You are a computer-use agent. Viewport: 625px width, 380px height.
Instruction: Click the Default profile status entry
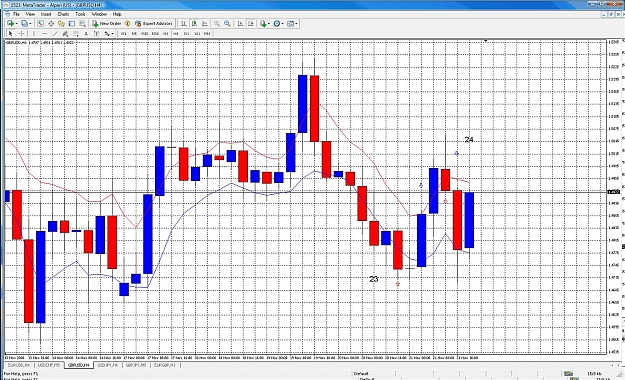(x=361, y=374)
